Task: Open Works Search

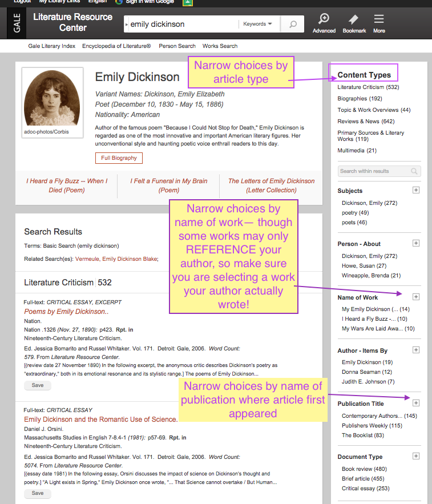Action: click(220, 46)
